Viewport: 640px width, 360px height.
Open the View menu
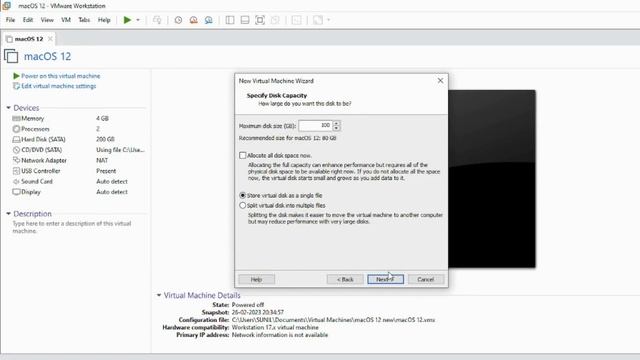click(47, 20)
